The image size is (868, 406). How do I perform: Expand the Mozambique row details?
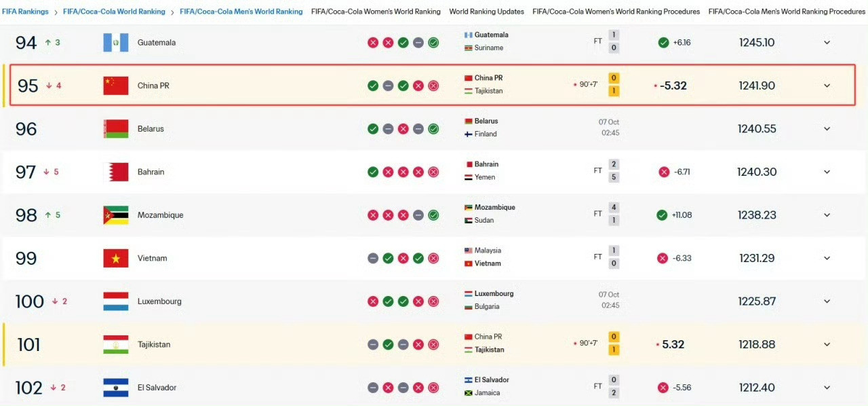click(827, 215)
